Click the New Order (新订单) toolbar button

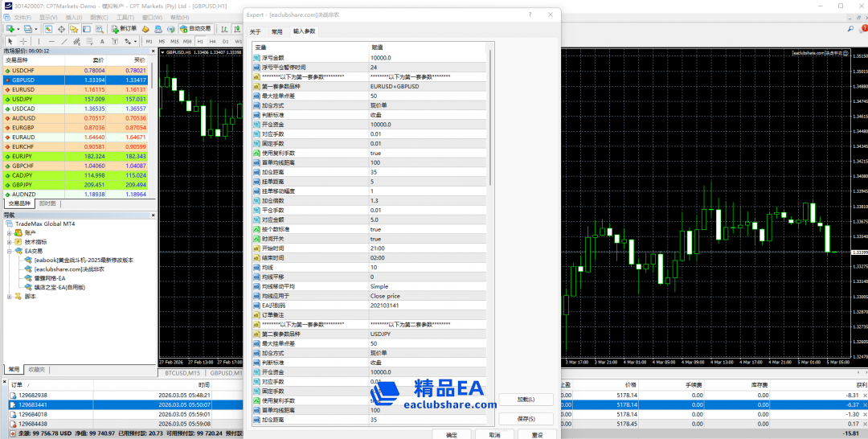click(x=122, y=29)
